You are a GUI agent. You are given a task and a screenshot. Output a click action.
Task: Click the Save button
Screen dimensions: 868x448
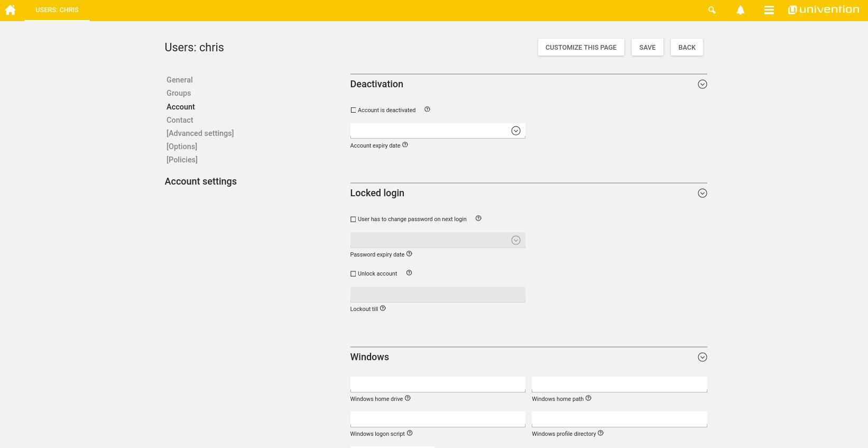click(x=647, y=47)
